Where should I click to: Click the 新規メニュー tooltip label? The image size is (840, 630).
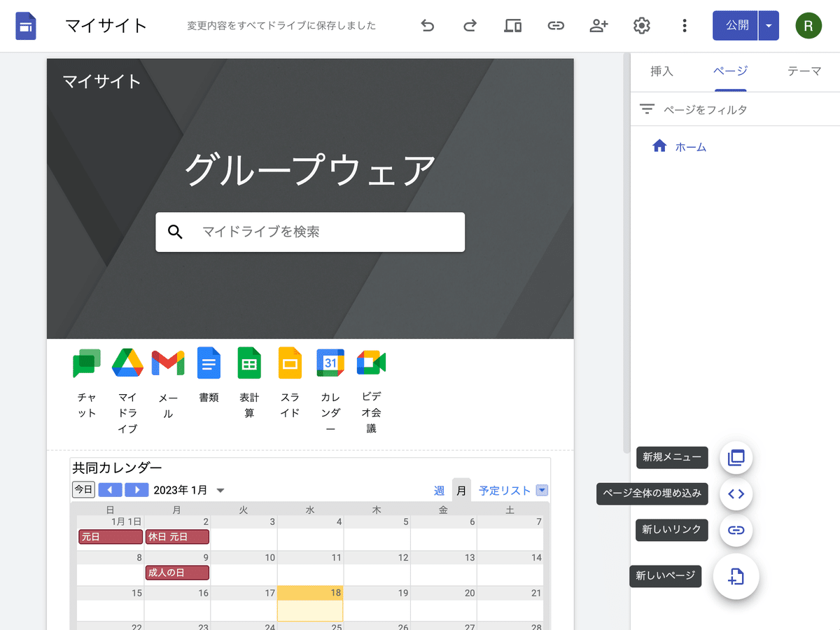click(672, 458)
